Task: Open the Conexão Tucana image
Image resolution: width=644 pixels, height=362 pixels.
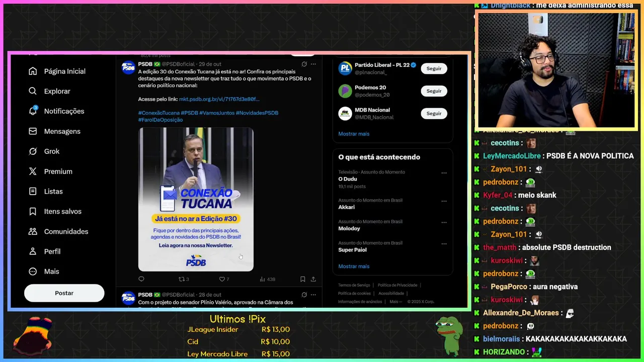Action: (196, 199)
